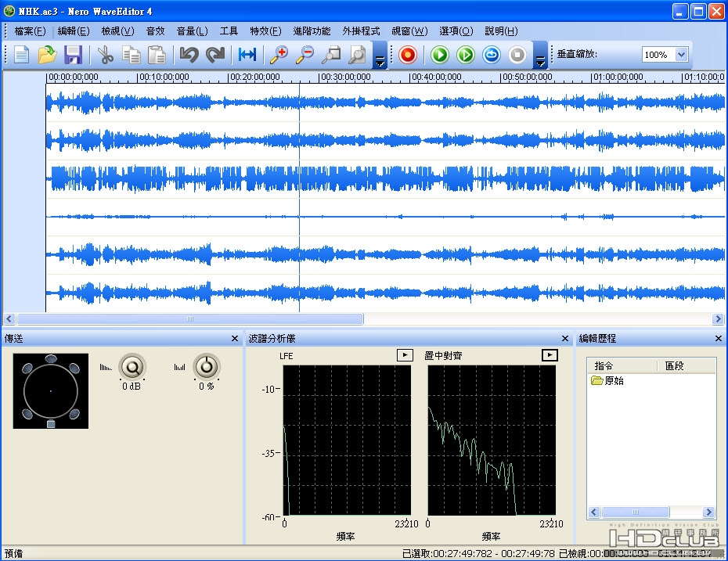Click the select-all horizontal arrows icon

pos(247,55)
